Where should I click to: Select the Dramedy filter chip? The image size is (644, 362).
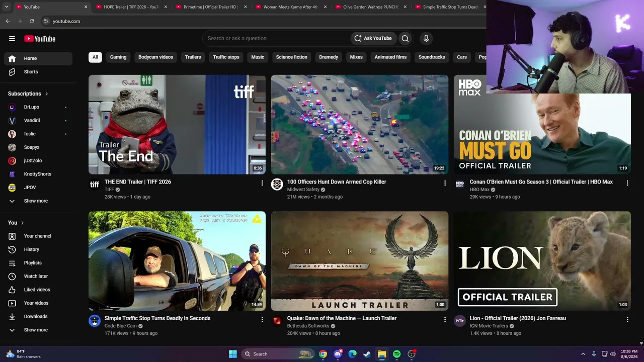tap(329, 57)
